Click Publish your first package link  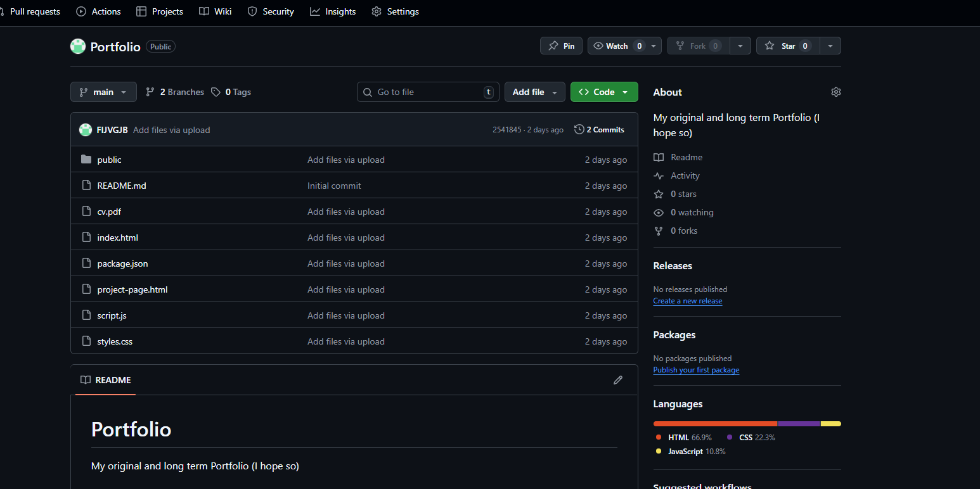[696, 370]
